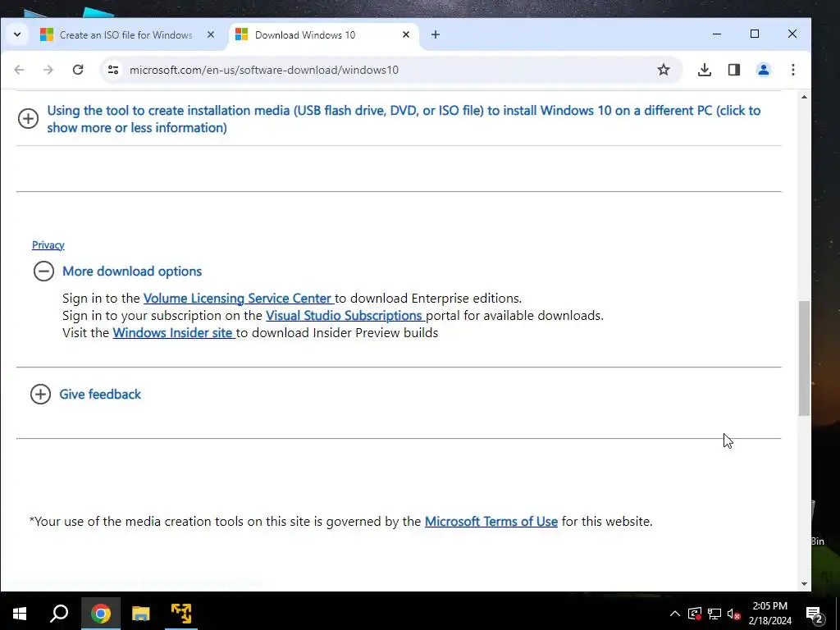Screen dimensions: 840x630
Task: Click the muted volume tray icon
Action: 734,614
